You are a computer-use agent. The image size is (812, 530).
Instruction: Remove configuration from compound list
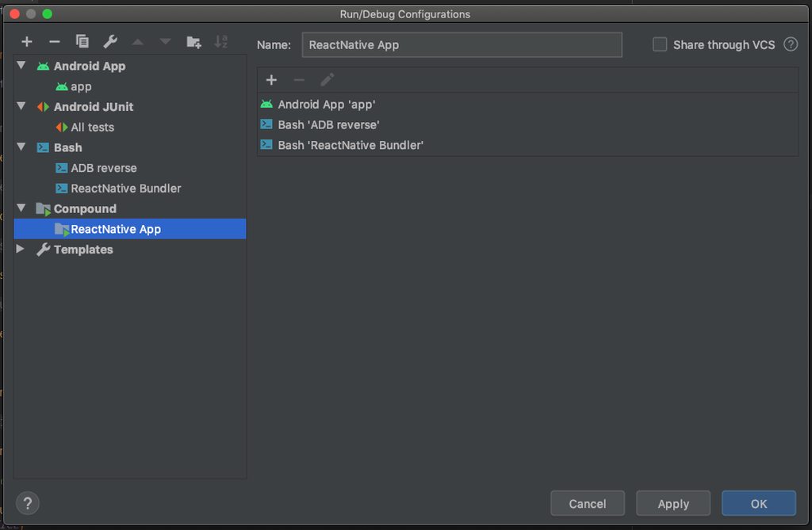point(299,80)
